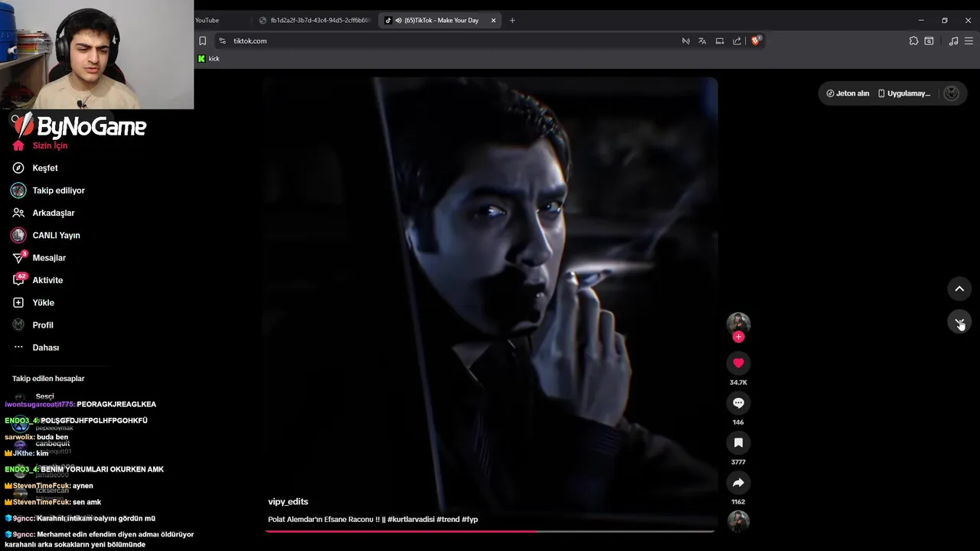Select the TikTok - Make Your Day tab
Screen dimensions: 980x551
point(440,21)
